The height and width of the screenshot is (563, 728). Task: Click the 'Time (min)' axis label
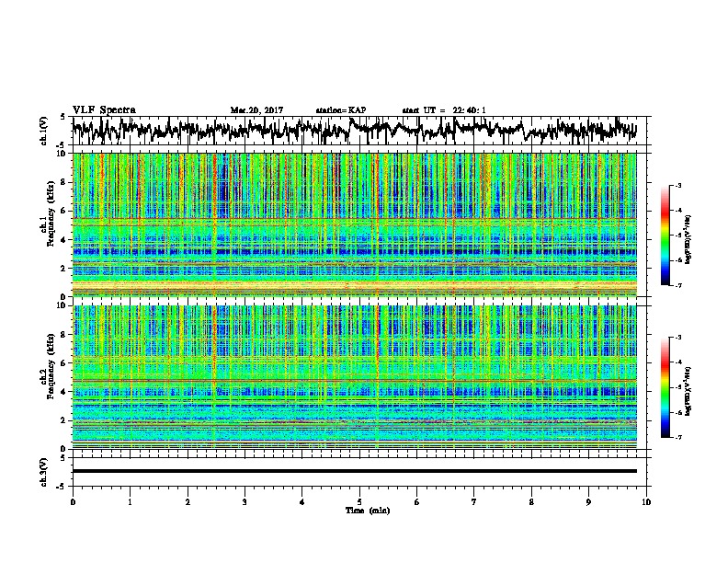(368, 511)
